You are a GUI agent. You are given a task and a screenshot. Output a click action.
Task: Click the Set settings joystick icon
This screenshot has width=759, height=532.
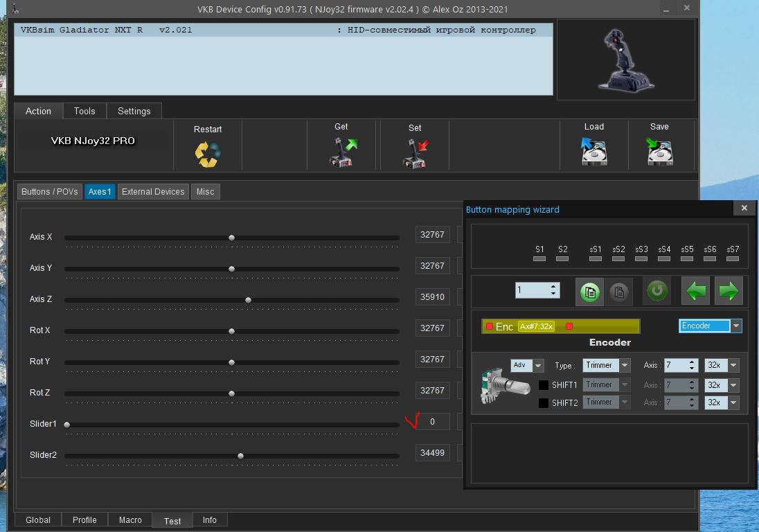(x=416, y=153)
